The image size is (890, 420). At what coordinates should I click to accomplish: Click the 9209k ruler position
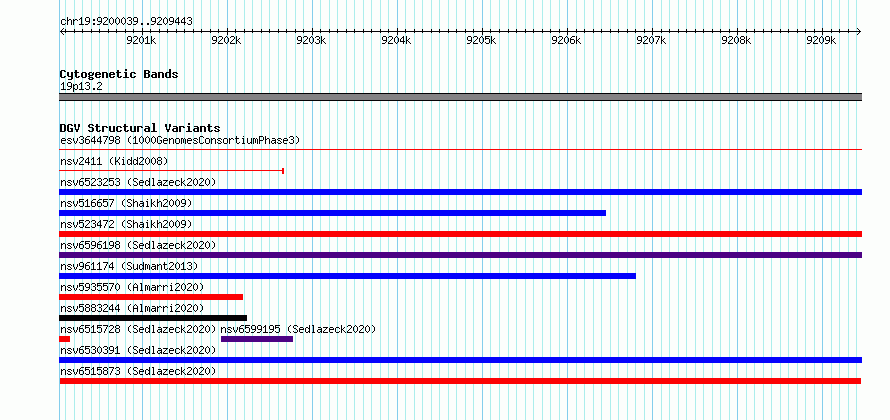coord(821,40)
